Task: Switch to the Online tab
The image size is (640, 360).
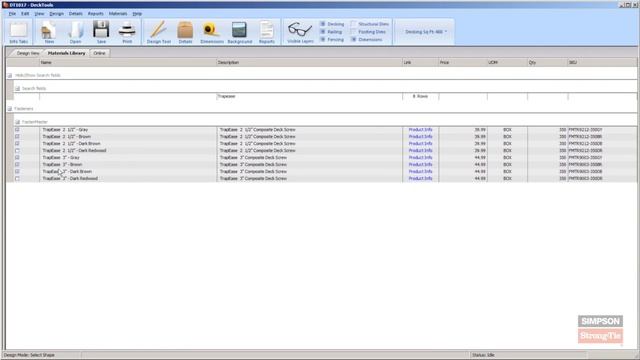Action: 99,53
